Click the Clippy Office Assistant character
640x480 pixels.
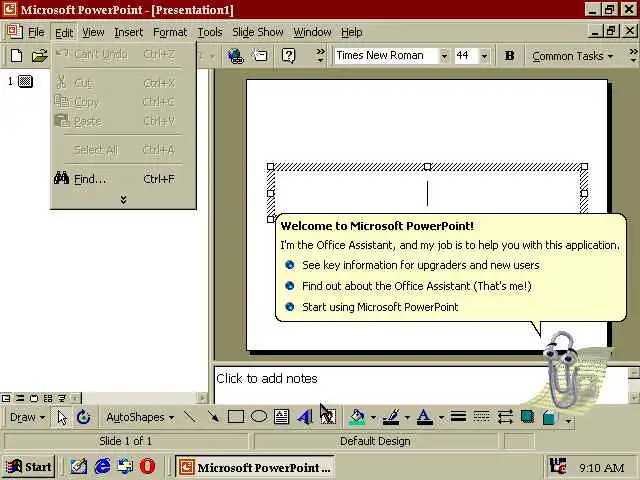pos(564,369)
